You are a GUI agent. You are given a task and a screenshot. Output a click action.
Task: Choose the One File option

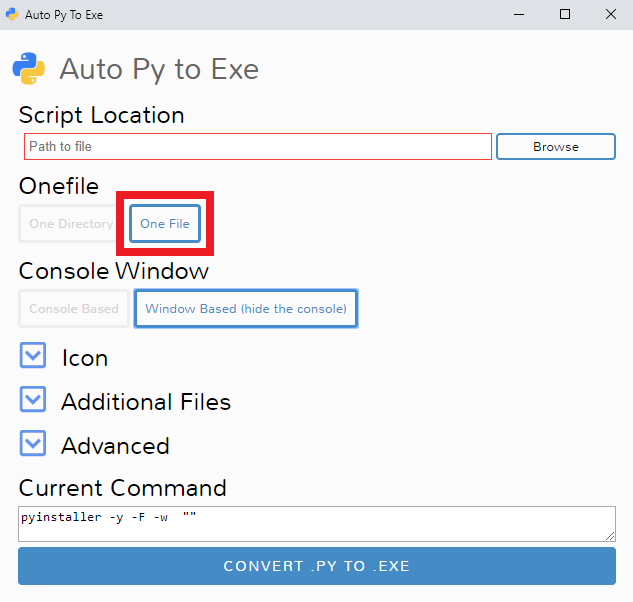tap(165, 224)
